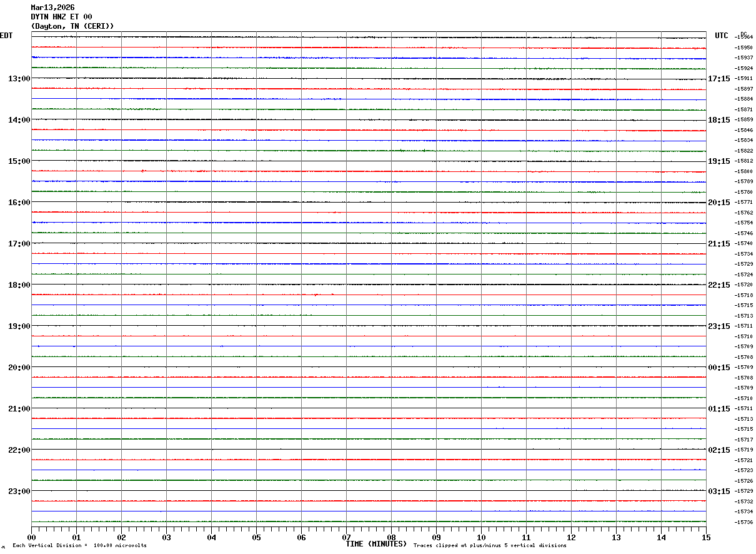Viewport: 756px width, 554px height.
Task: Select the DC offset value "-15834"
Action: (x=744, y=140)
